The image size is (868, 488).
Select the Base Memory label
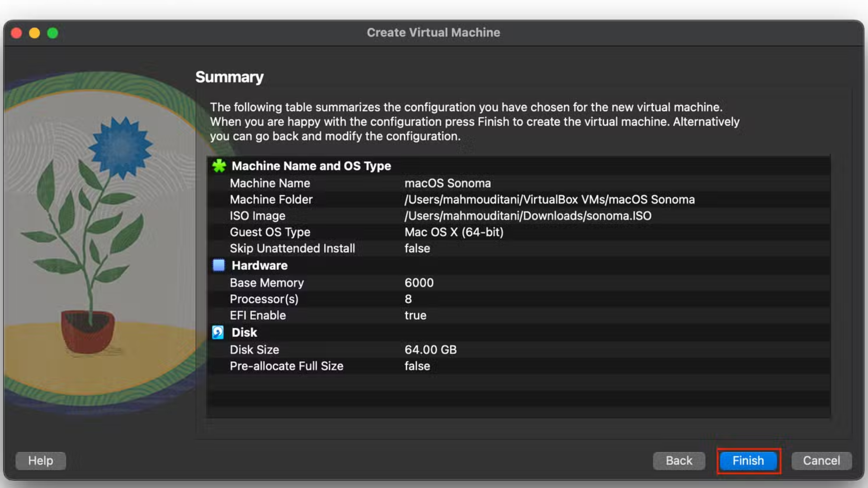click(x=267, y=282)
